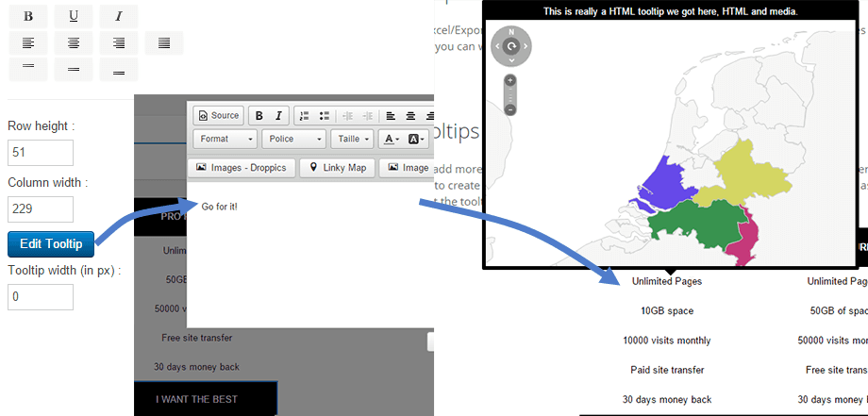Open the Linky Map tool
The width and height of the screenshot is (868, 416).
point(338,168)
